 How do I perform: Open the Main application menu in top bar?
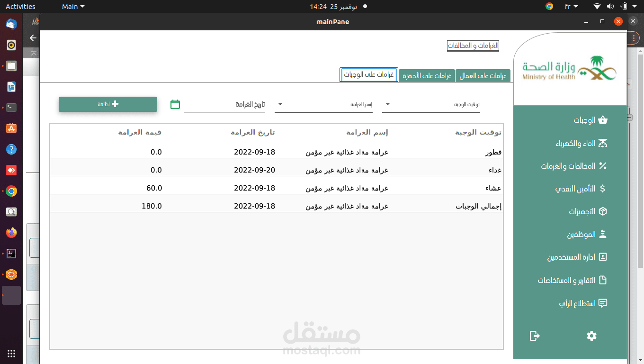(x=73, y=6)
